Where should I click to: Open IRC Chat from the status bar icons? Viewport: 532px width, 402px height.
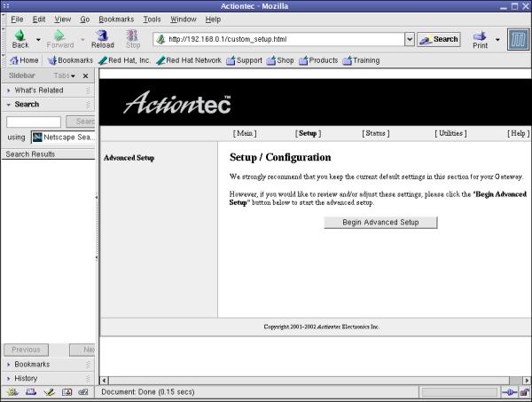pyautogui.click(x=83, y=392)
